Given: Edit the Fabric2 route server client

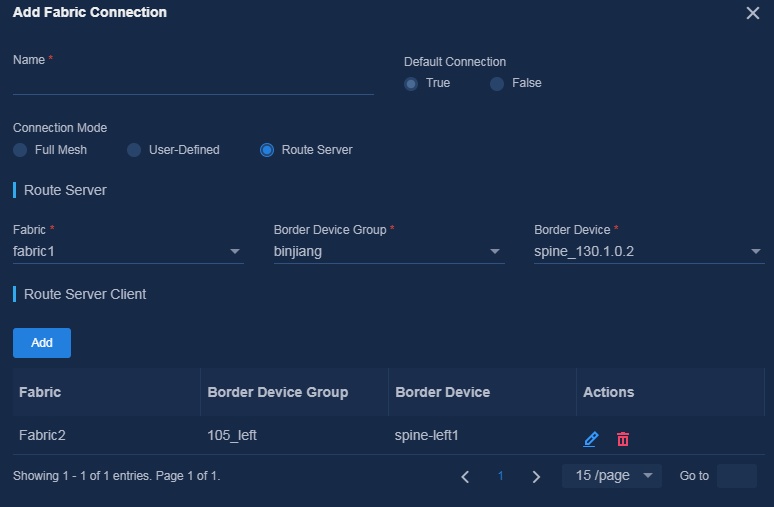Looking at the screenshot, I should point(591,438).
